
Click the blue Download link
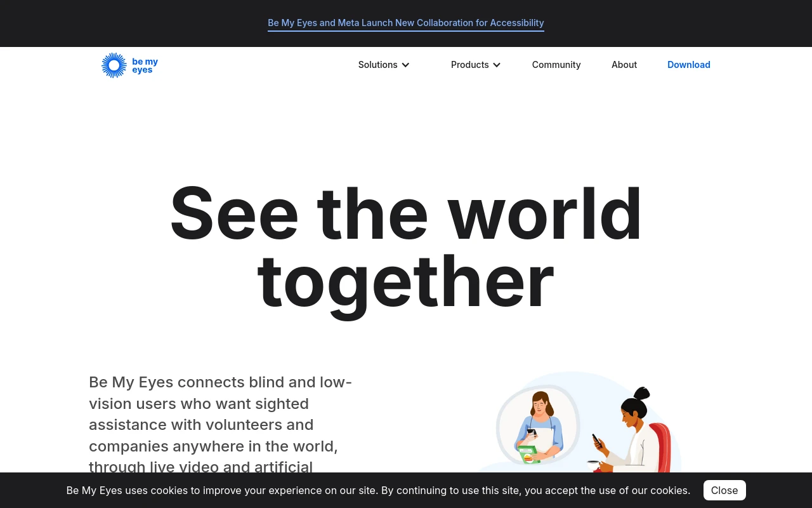(x=688, y=65)
